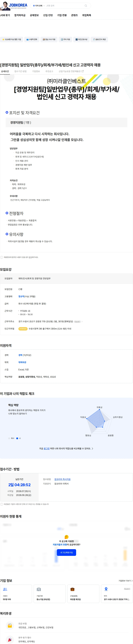Click the 1226명 이상 찜한 기업 tag

[12, 39]
